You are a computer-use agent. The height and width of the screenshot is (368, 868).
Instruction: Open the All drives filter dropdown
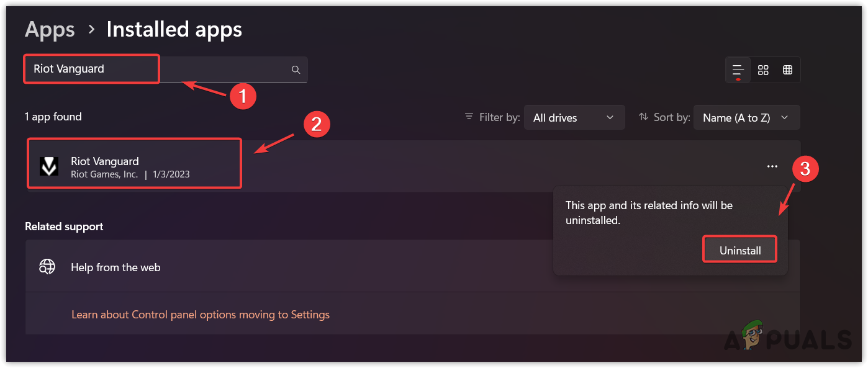(574, 117)
